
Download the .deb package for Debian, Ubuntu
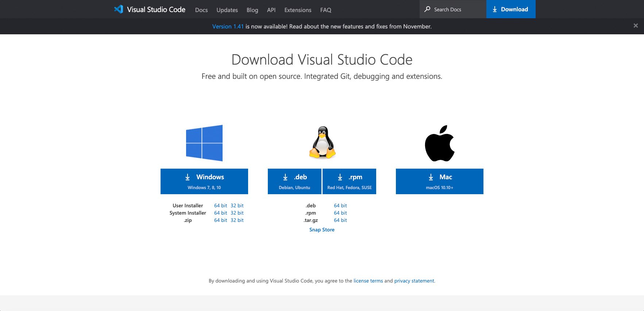click(294, 181)
